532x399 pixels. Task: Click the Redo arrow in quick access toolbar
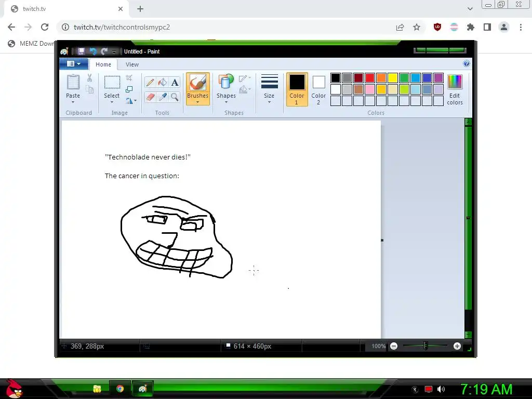(x=104, y=51)
